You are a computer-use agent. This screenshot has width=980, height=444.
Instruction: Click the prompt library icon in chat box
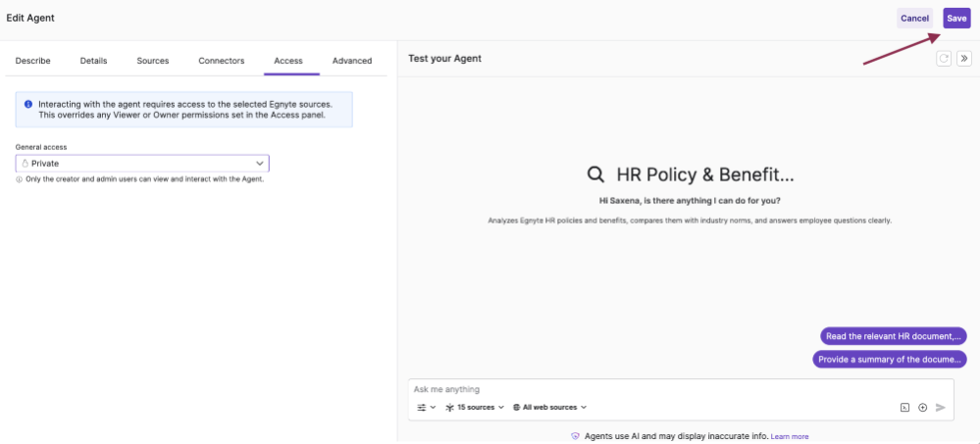coord(904,407)
